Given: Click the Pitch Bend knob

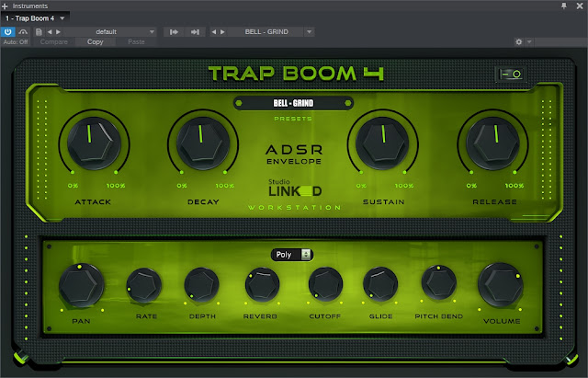Looking at the screenshot, I should [x=439, y=283].
